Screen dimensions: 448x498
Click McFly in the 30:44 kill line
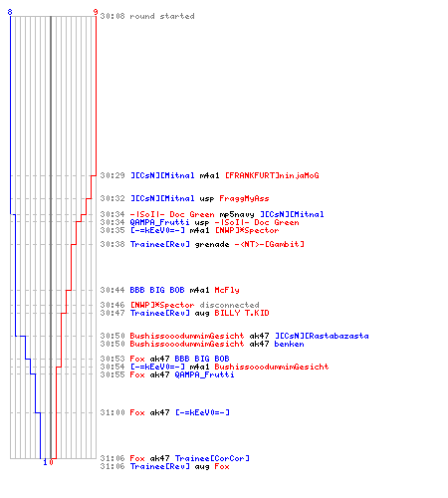click(227, 290)
